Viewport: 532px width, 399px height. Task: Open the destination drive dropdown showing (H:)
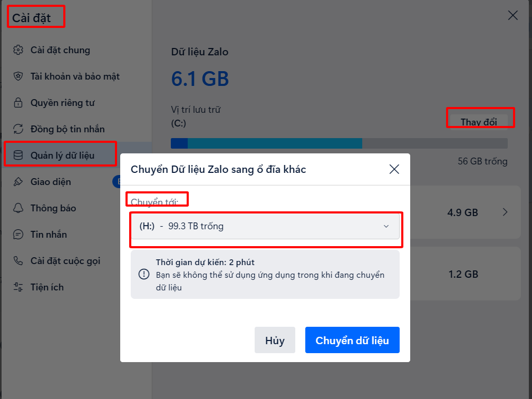click(265, 226)
